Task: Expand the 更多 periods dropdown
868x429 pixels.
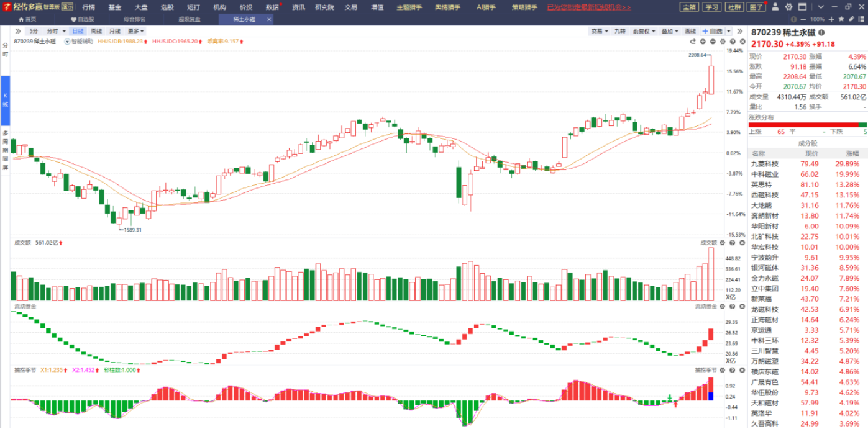Action: pyautogui.click(x=136, y=31)
